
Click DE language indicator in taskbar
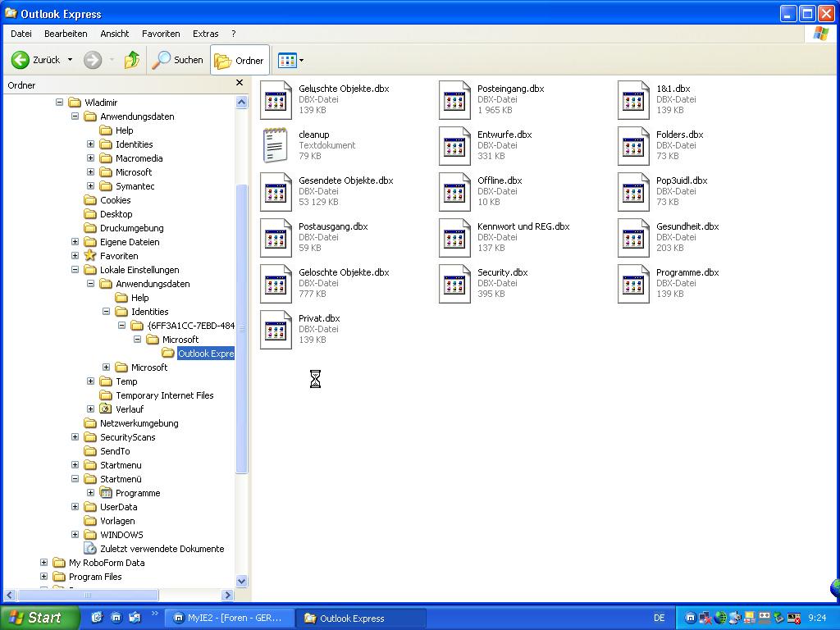[x=659, y=618]
